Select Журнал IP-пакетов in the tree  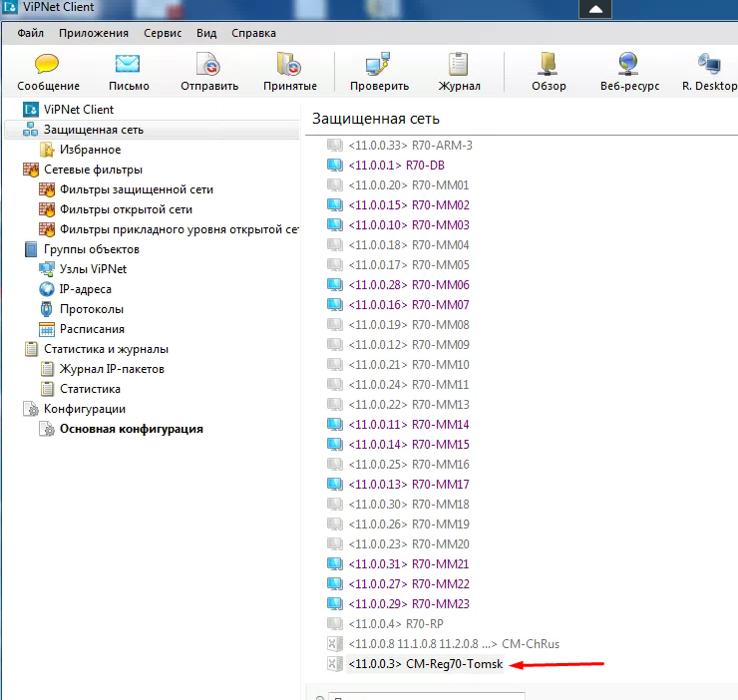pos(112,369)
